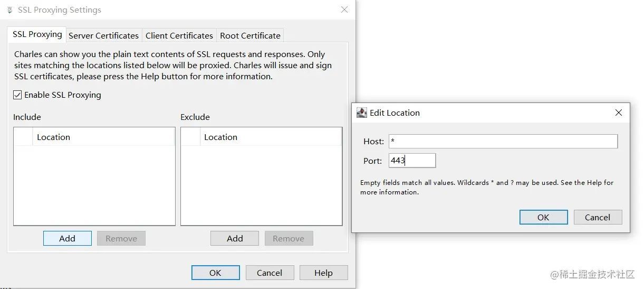Cancel the Edit Location dialog
This screenshot has height=289, width=644.
(x=597, y=217)
